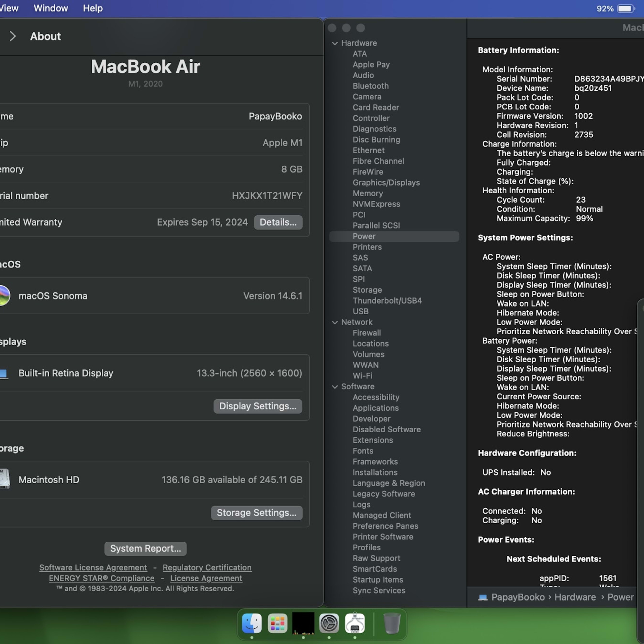Click the System Report button
The width and height of the screenshot is (644, 644).
coord(146,549)
